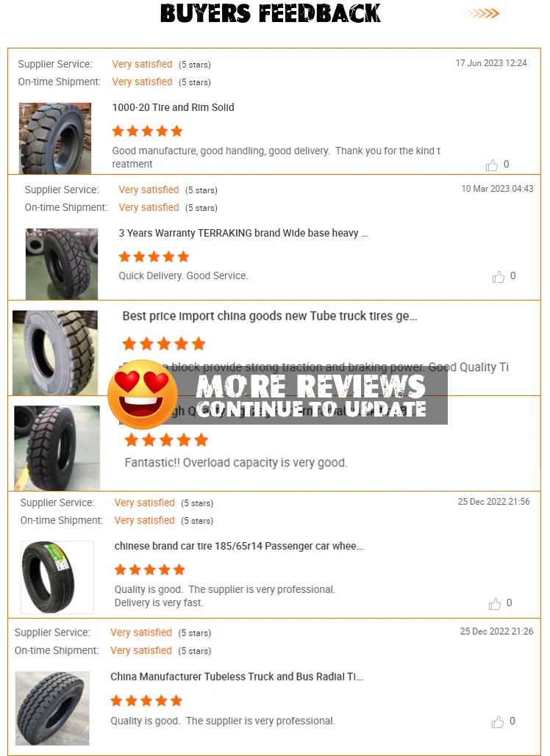
Task: Open Best price import china goods tire link
Action: pos(270,316)
